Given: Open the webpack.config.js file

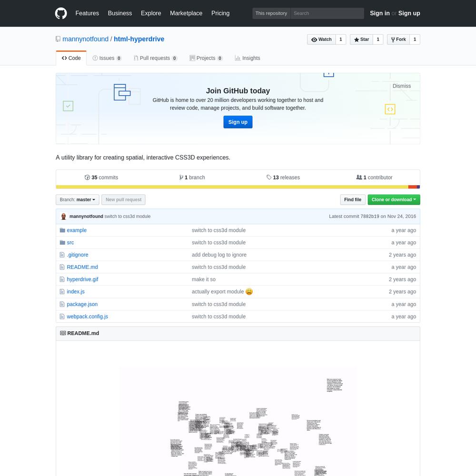Looking at the screenshot, I should coord(88,317).
